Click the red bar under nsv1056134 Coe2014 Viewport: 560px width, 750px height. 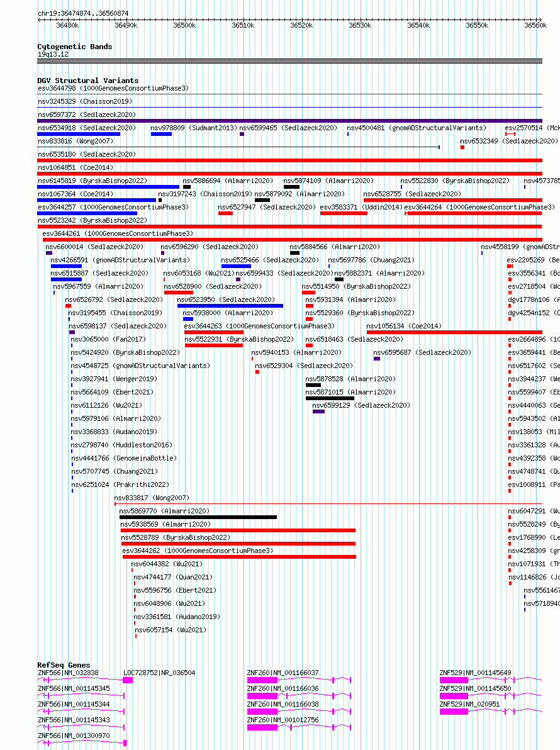pyautogui.click(x=454, y=332)
